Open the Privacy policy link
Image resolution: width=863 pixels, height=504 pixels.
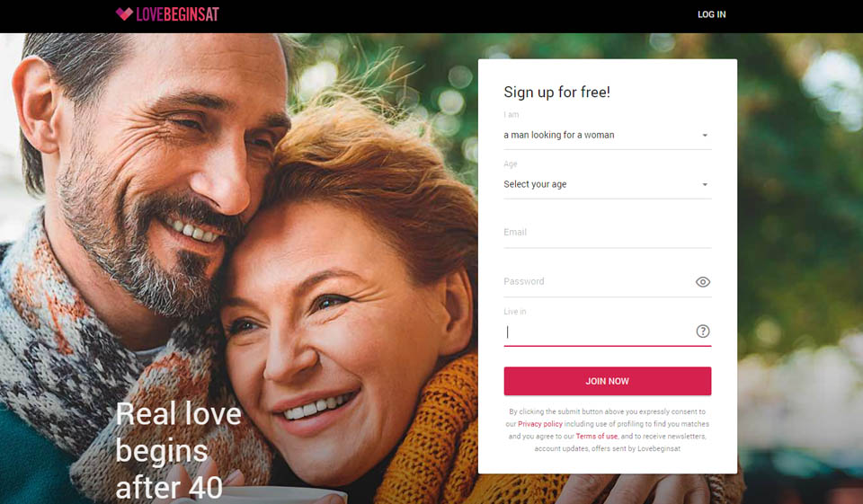coord(540,424)
